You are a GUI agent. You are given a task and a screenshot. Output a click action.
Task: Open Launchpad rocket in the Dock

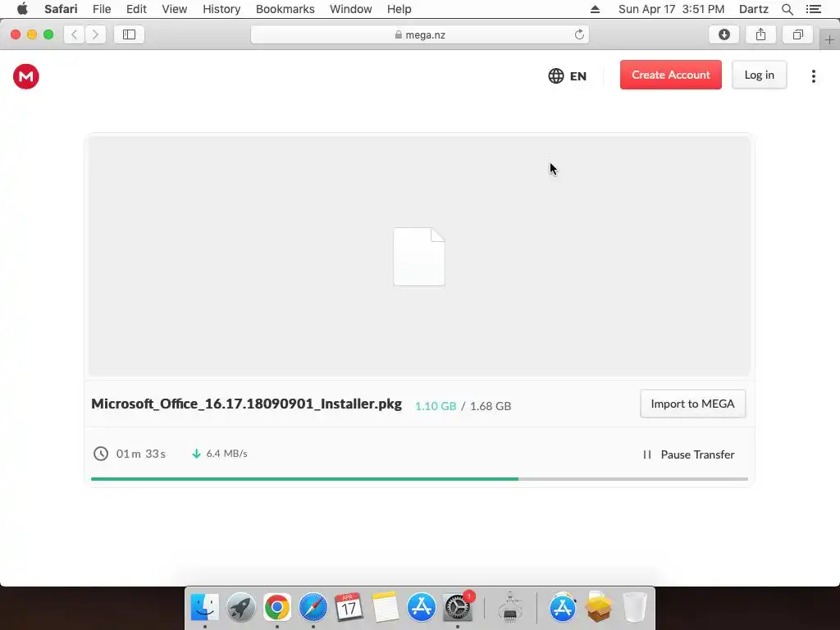click(x=241, y=608)
